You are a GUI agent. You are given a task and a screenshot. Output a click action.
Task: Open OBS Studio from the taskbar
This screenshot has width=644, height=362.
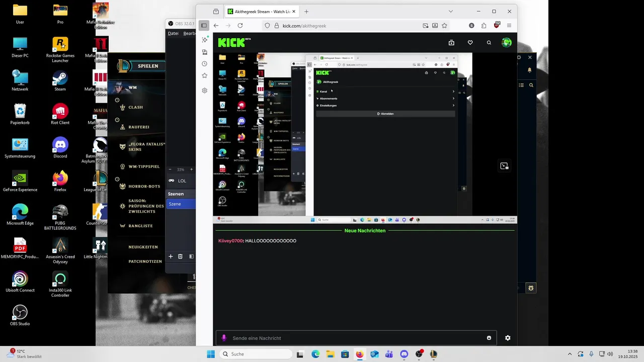pyautogui.click(x=419, y=354)
